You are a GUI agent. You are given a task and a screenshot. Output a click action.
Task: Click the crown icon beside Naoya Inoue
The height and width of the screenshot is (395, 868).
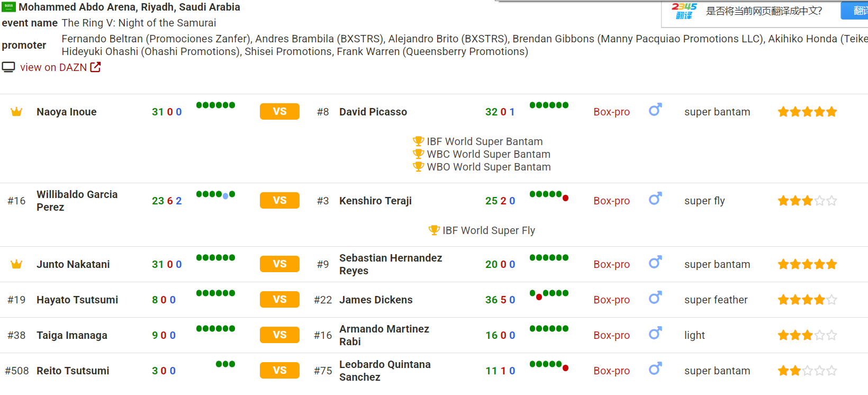click(x=16, y=112)
